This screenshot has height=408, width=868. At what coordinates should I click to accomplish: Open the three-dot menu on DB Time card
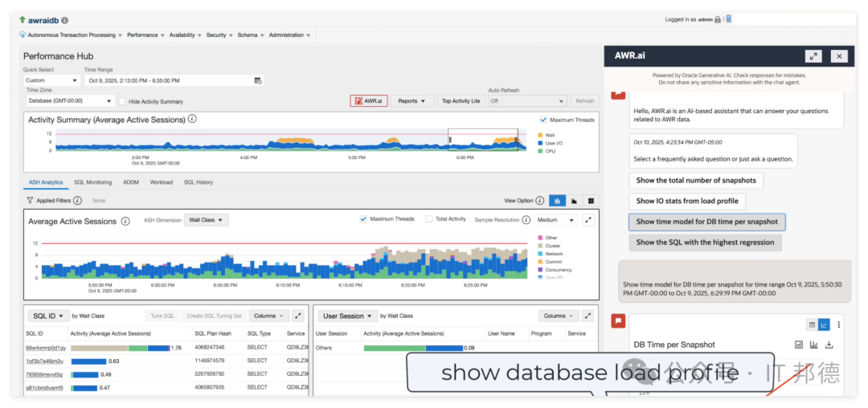click(x=838, y=325)
